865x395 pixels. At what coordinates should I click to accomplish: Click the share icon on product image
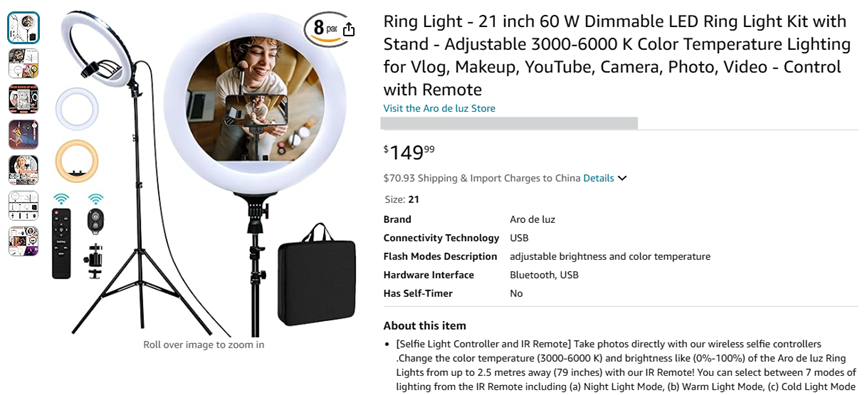point(349,29)
